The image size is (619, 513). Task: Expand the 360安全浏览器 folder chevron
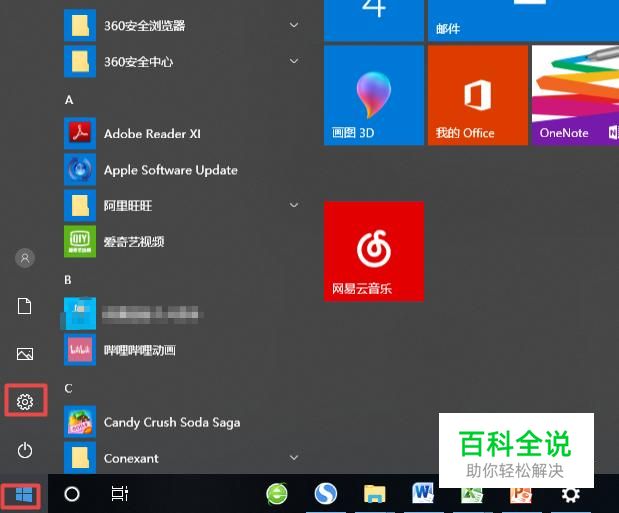[294, 25]
